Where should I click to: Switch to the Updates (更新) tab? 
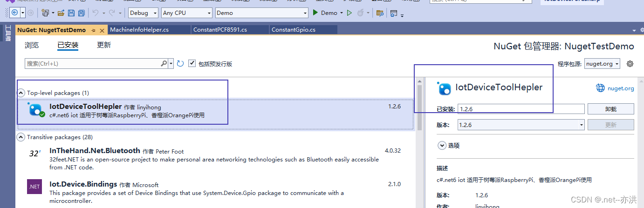click(104, 45)
